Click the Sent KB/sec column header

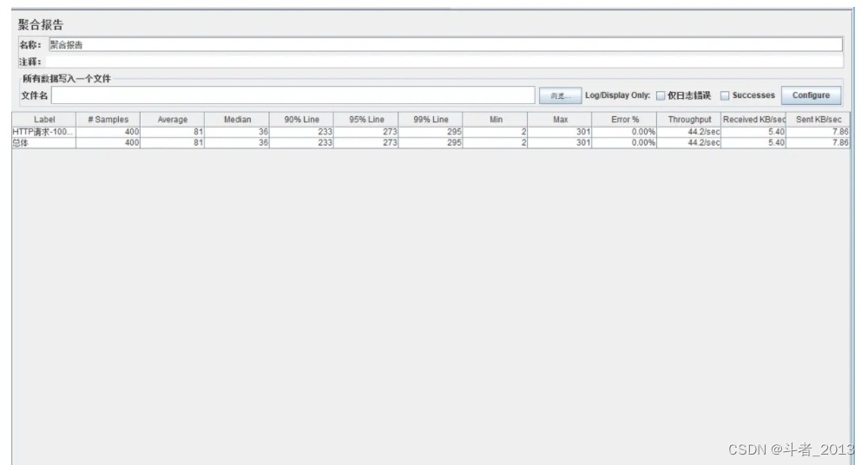(x=819, y=120)
